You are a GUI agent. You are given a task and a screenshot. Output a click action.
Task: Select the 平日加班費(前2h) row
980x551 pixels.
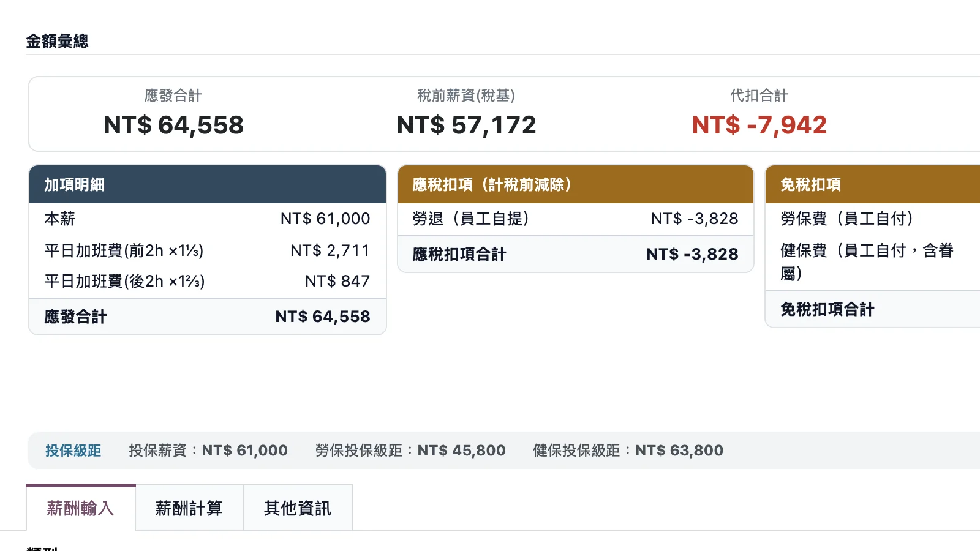pyautogui.click(x=208, y=250)
